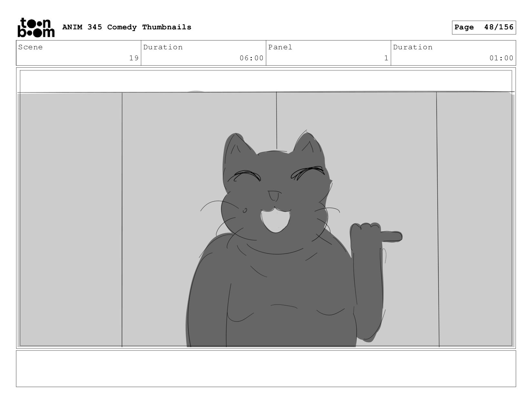Click the Toon Boom logo
The image size is (532, 411).
coord(36,27)
